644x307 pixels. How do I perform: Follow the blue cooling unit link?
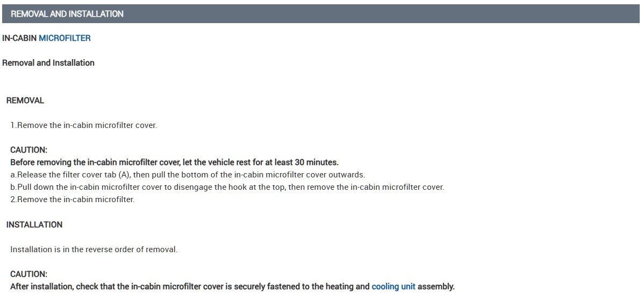[x=393, y=287]
